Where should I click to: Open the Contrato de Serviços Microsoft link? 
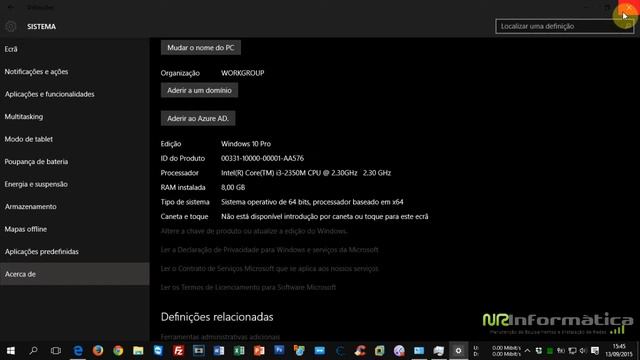(x=269, y=269)
